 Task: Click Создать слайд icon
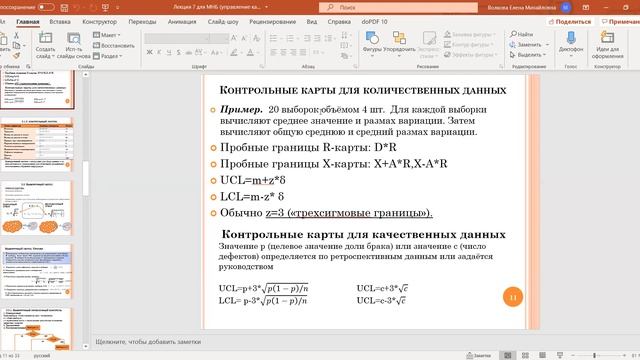[45, 38]
